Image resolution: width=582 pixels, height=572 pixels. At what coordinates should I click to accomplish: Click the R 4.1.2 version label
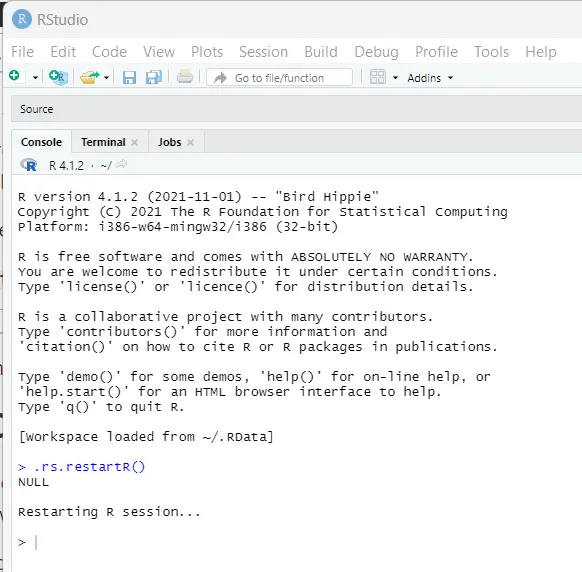pyautogui.click(x=66, y=165)
